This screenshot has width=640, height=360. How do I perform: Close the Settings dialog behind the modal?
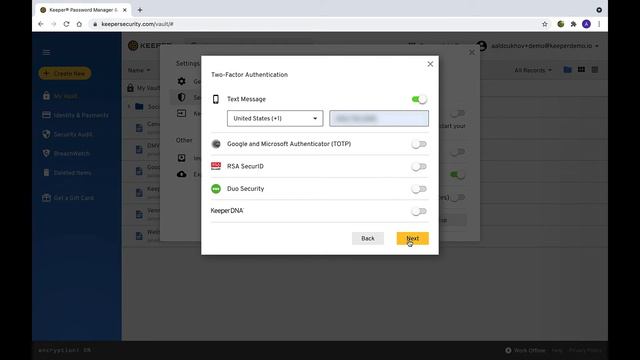click(472, 52)
